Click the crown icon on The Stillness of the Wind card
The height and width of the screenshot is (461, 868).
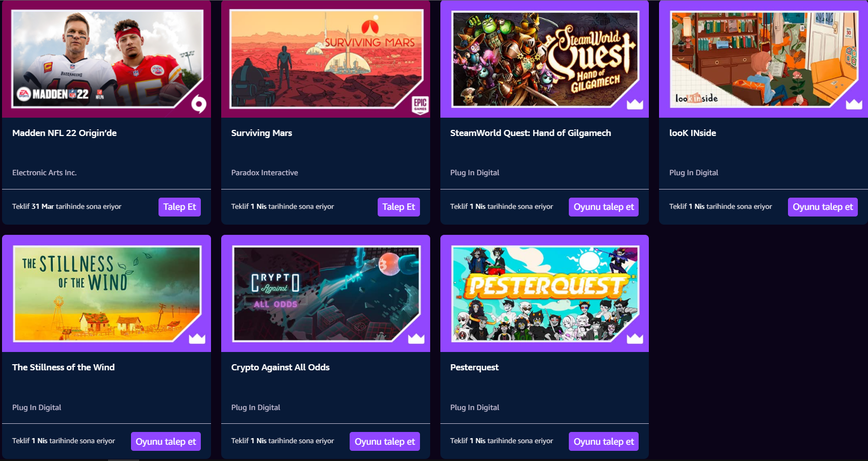[x=197, y=339]
